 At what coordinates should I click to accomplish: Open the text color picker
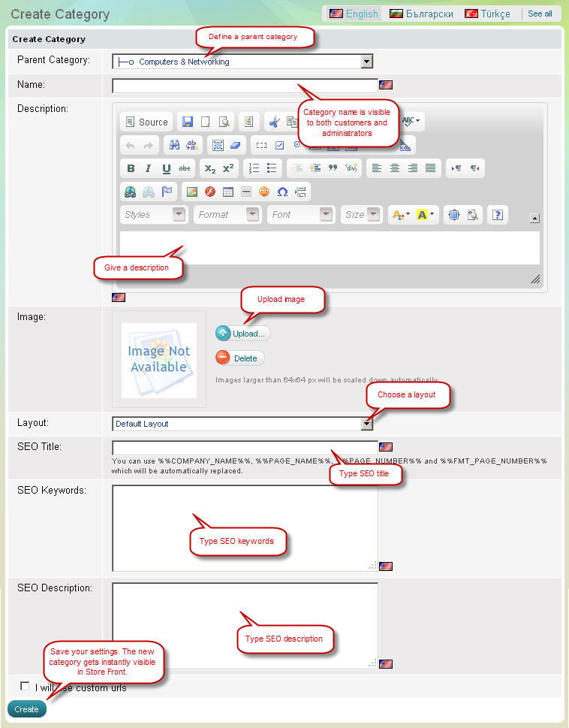coord(399,215)
